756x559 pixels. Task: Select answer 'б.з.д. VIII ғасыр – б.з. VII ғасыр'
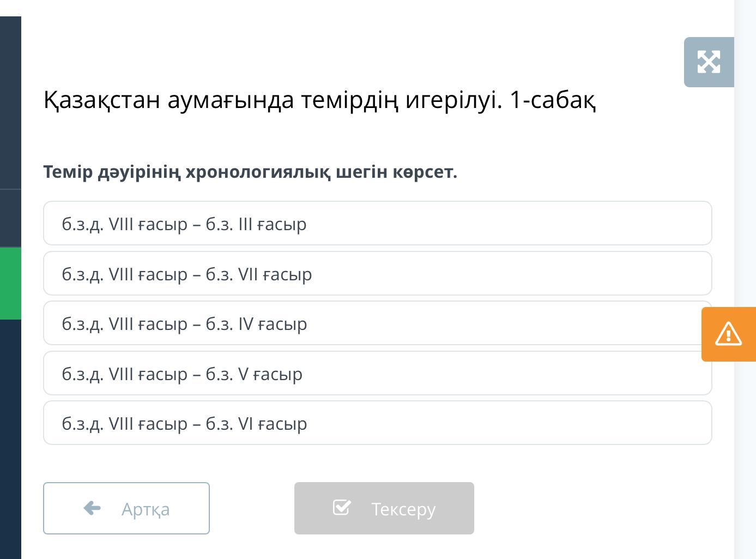pos(377,274)
